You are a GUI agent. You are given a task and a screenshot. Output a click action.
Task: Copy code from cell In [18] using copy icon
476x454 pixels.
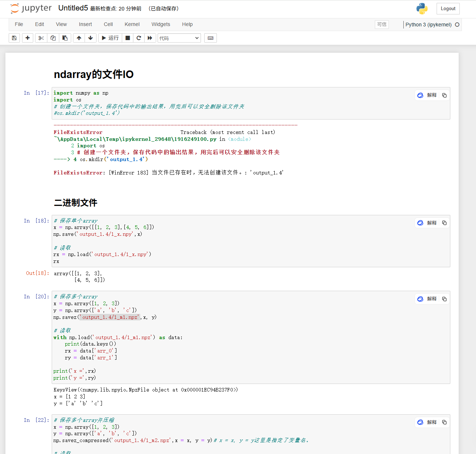444,223
